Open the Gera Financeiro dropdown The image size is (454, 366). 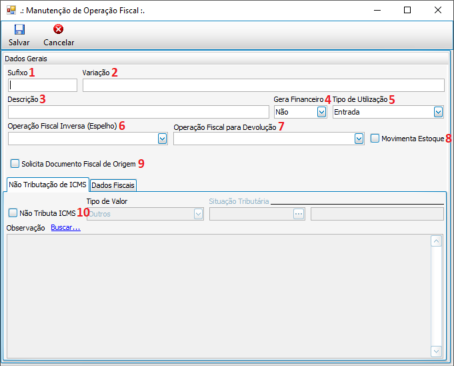(x=321, y=112)
